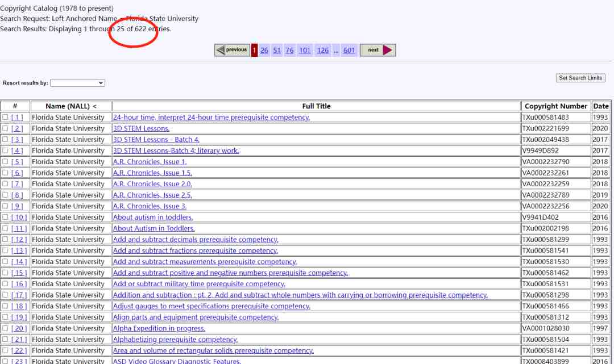Open A.R. Chronicles, Issue 2.0 title
Screen dimensions: 614x364
(152, 184)
